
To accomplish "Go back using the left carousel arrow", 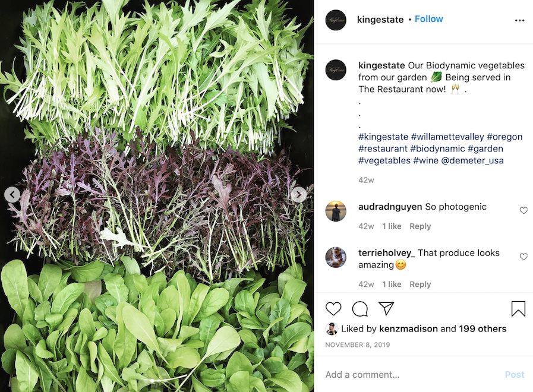I will click(x=12, y=194).
